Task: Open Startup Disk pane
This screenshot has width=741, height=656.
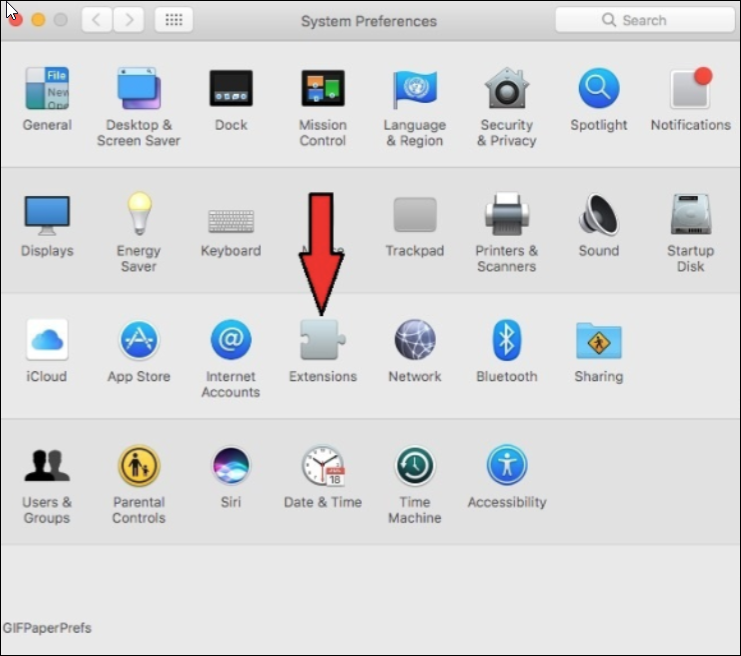Action: 690,214
